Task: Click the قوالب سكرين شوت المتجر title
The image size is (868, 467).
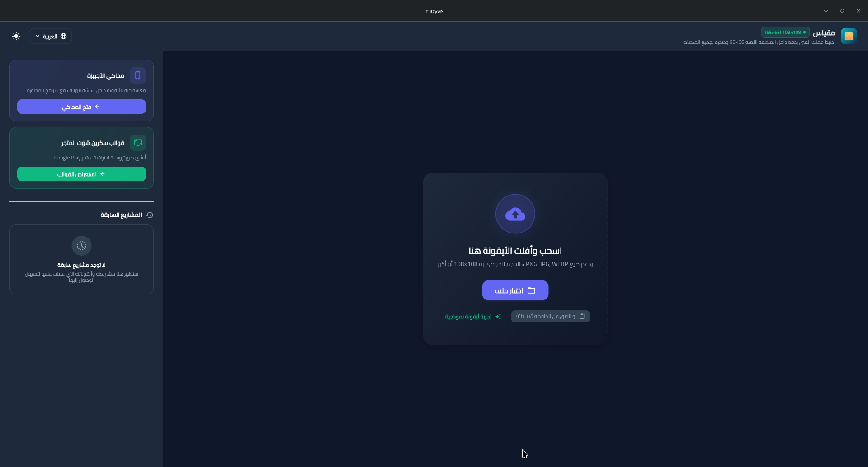Action: [x=93, y=143]
